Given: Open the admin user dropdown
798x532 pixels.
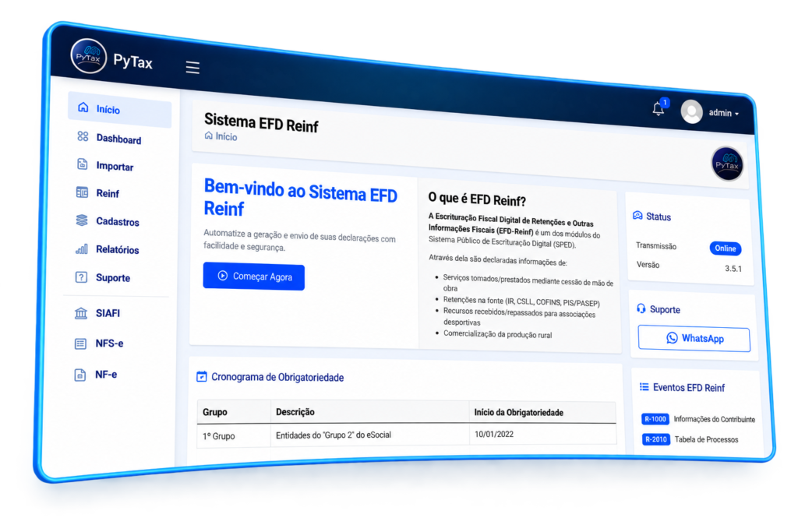Looking at the screenshot, I should click(724, 113).
